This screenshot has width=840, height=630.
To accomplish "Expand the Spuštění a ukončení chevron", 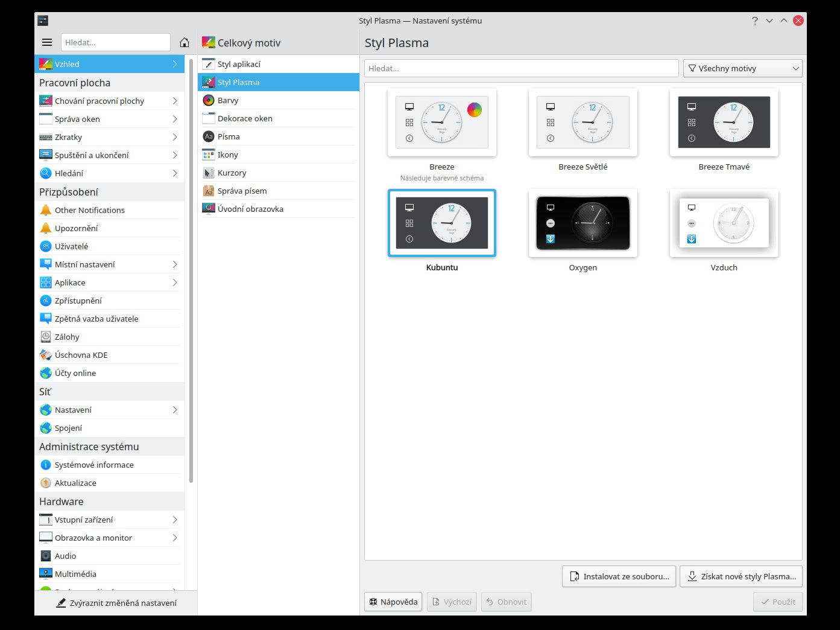I will pos(175,155).
